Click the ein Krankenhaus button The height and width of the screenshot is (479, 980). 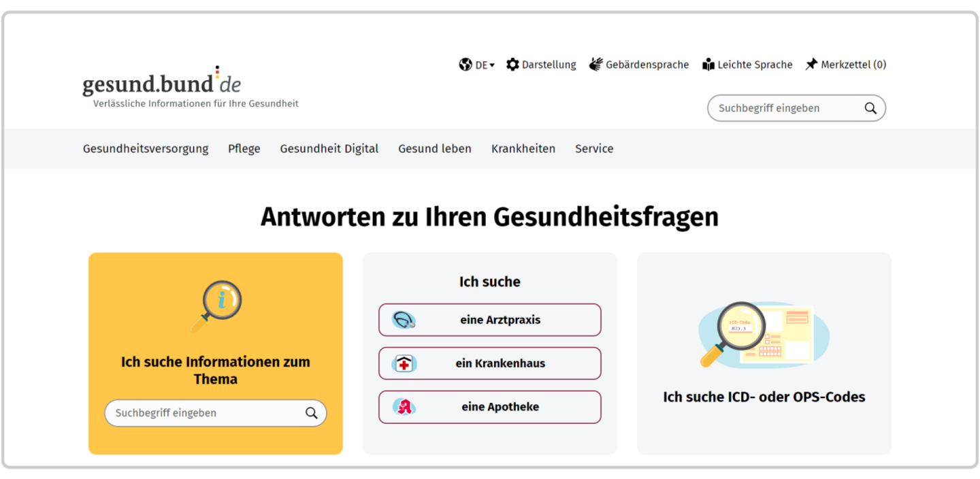[490, 363]
